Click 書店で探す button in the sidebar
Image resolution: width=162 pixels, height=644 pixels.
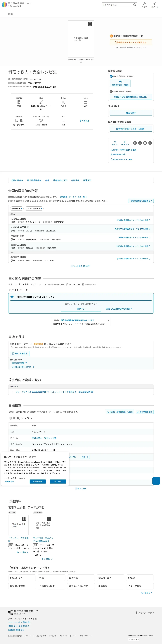[131, 113]
